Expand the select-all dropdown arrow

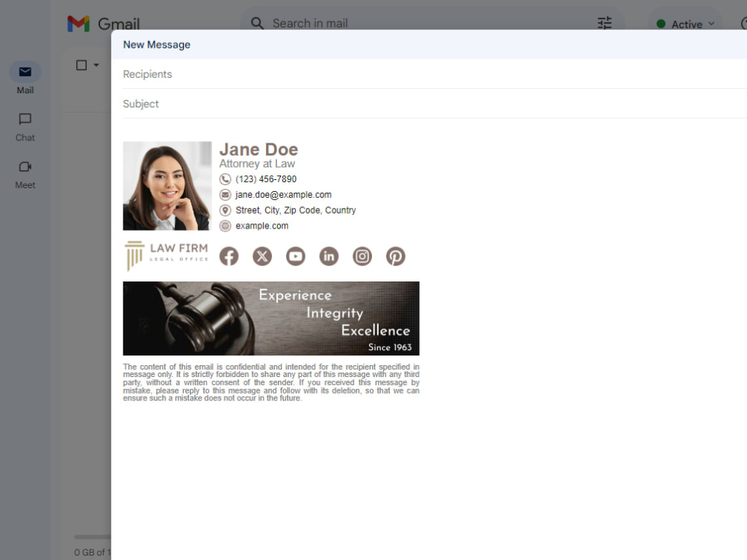[96, 65]
